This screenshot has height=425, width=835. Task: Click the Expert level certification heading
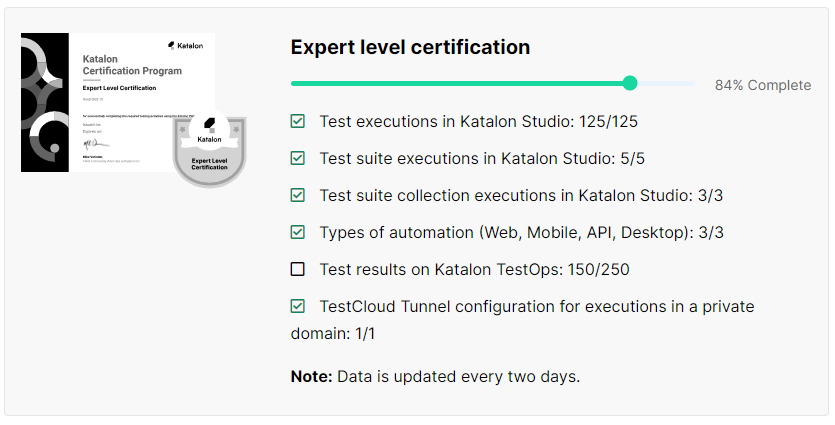[410, 47]
